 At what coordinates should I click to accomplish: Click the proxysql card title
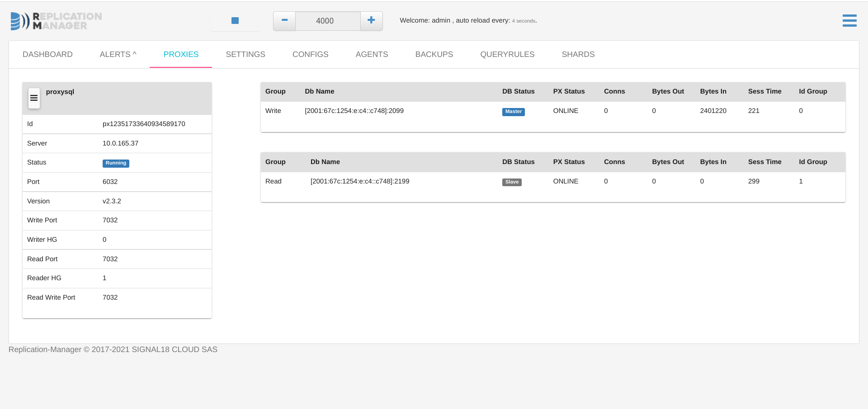click(60, 92)
